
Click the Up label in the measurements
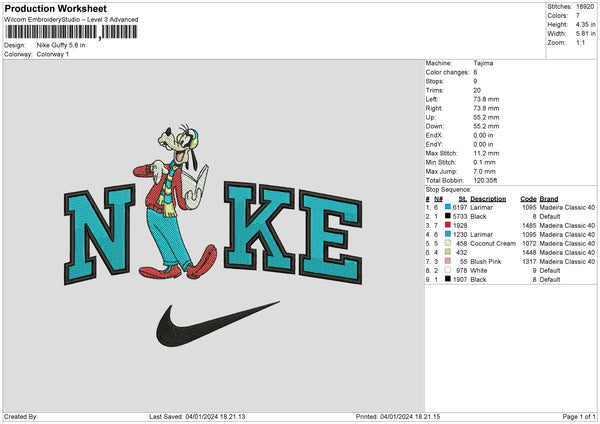click(x=430, y=117)
